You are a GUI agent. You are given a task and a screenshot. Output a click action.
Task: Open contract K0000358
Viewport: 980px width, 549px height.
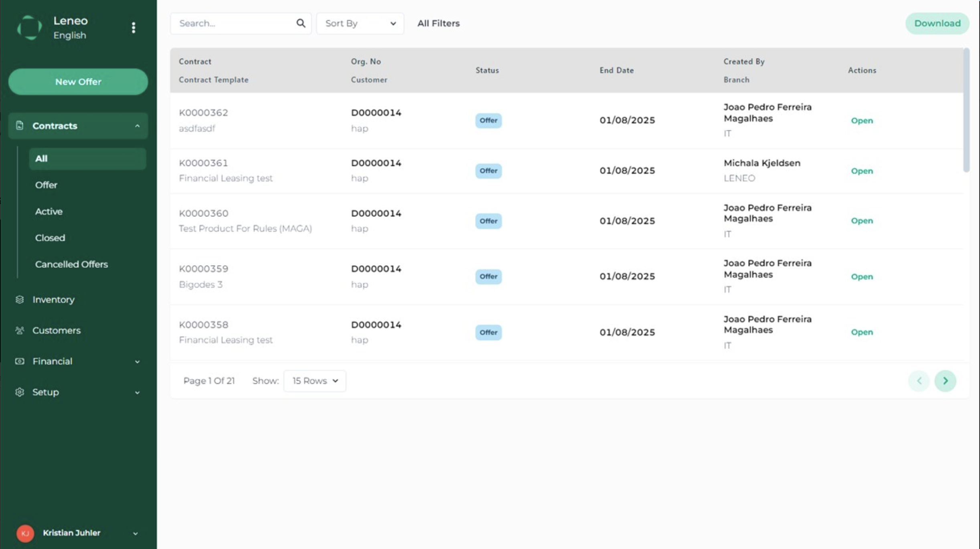tap(862, 332)
